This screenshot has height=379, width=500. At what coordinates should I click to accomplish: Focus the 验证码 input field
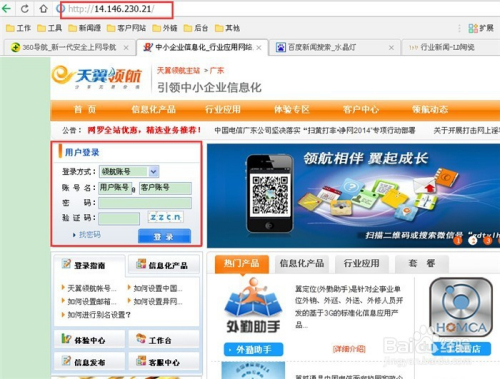click(119, 218)
